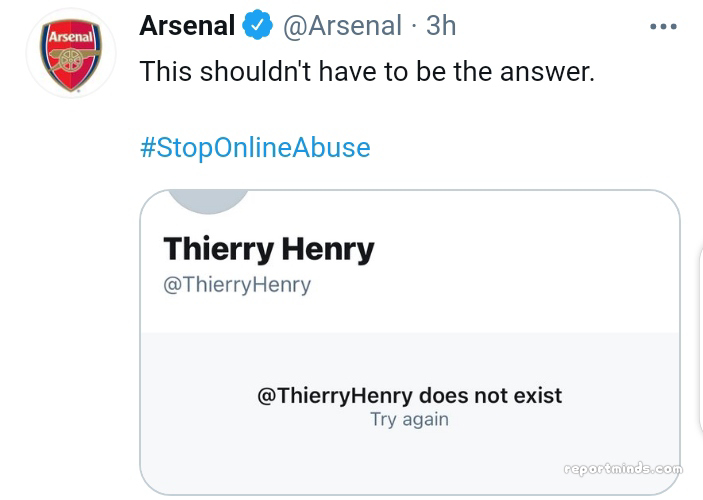Click the 3h tweet timestamp
Image resolution: width=703 pixels, height=500 pixels.
(x=441, y=26)
